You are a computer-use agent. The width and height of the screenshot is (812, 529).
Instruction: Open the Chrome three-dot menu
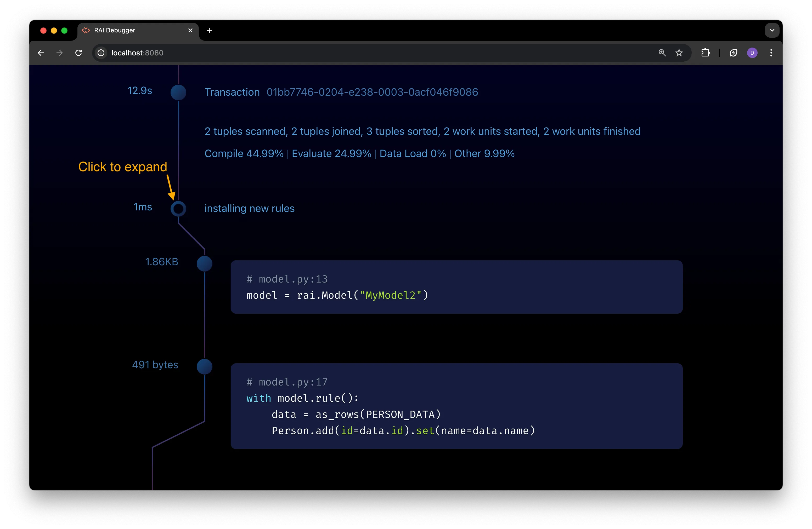point(771,53)
